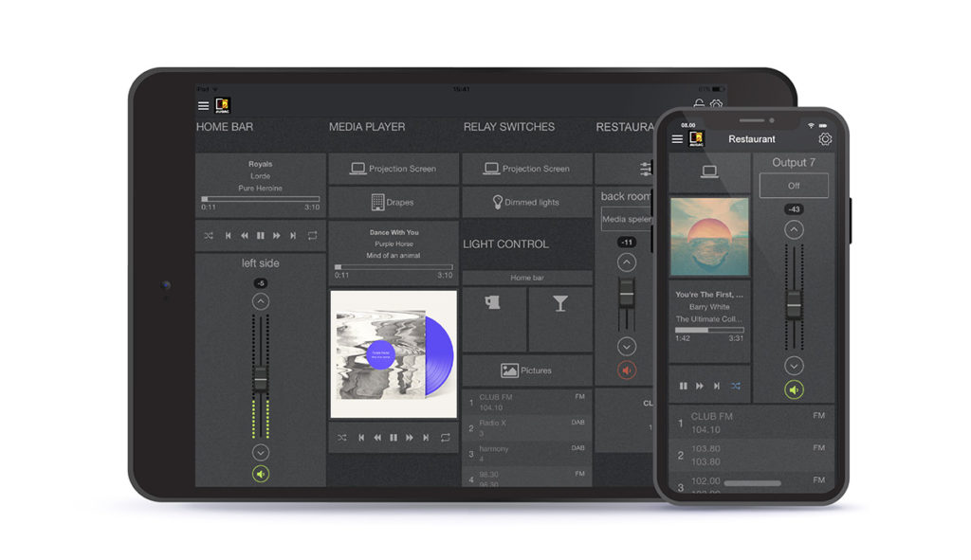Toggle repeat below the vinyl artwork

[446, 438]
